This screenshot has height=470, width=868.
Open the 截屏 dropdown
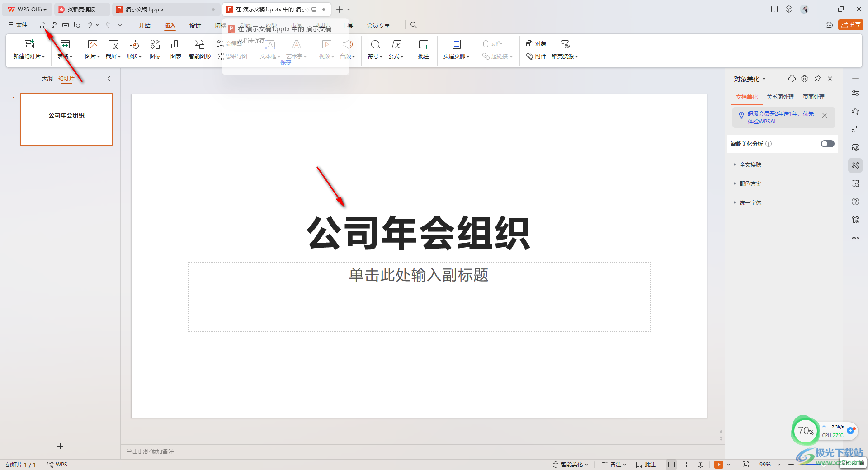pyautogui.click(x=113, y=56)
